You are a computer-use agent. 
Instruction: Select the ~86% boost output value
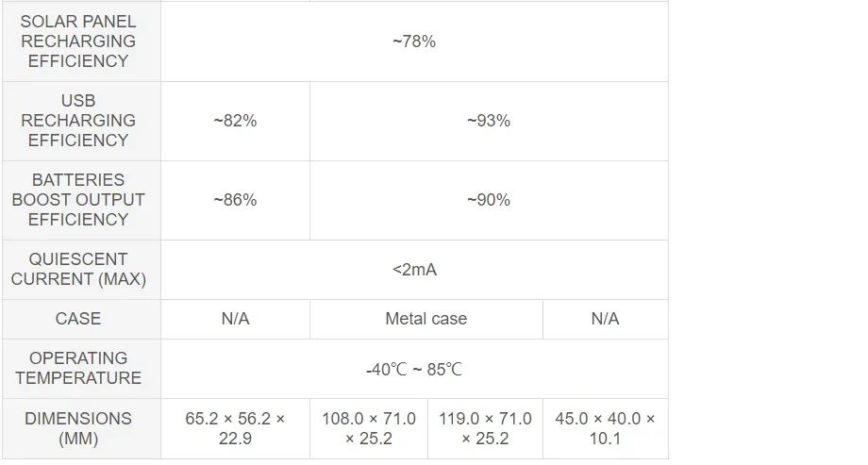[x=235, y=199]
